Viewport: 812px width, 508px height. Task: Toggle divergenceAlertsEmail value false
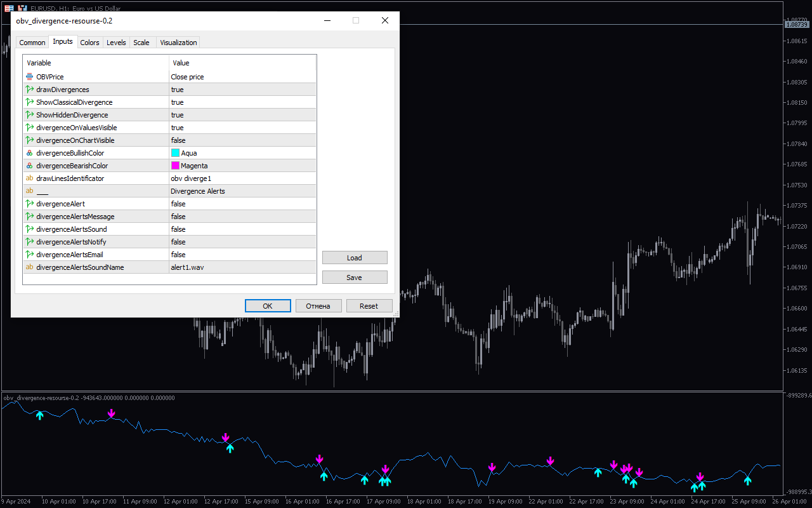pyautogui.click(x=242, y=255)
